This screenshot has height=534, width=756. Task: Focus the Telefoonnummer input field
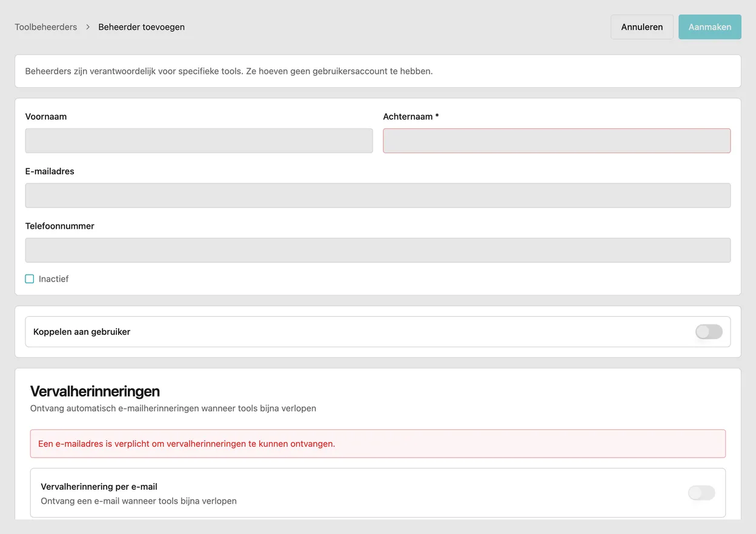pos(378,250)
